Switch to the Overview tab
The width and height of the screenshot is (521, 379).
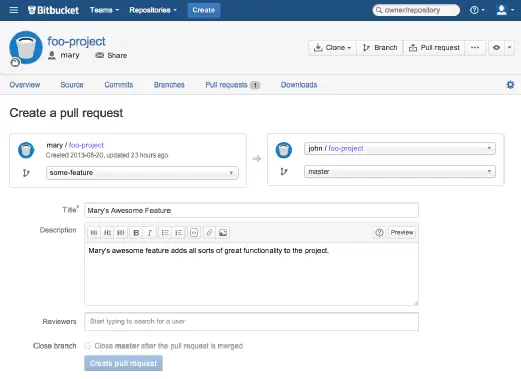click(25, 85)
